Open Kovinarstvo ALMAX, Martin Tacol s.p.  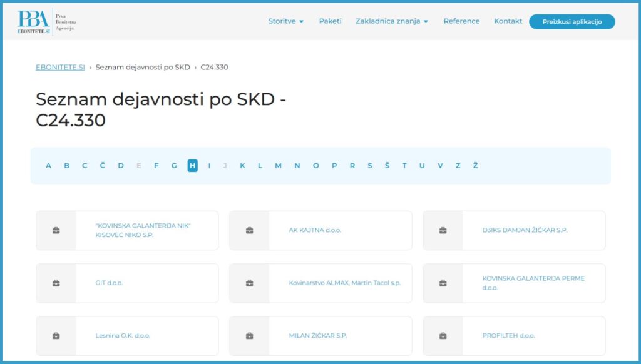345,283
